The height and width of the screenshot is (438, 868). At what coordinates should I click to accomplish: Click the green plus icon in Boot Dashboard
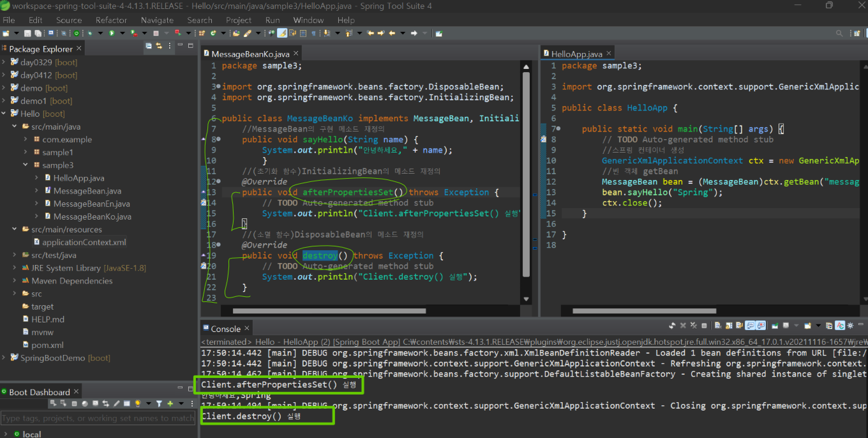(170, 404)
